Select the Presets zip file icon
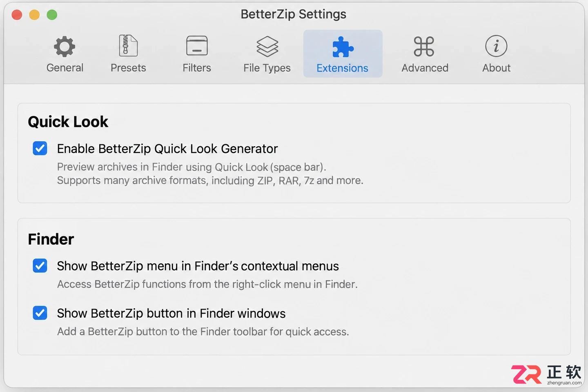The height and width of the screenshot is (392, 588). coord(128,45)
